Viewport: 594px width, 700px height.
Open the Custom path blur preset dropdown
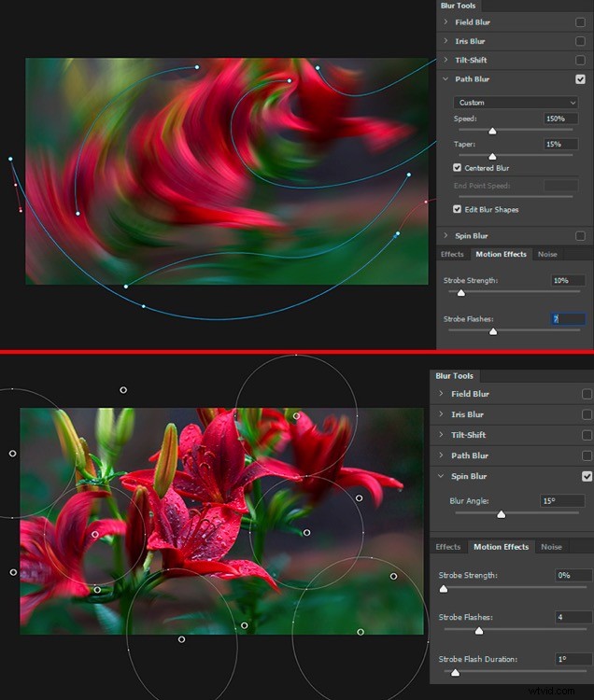[516, 103]
